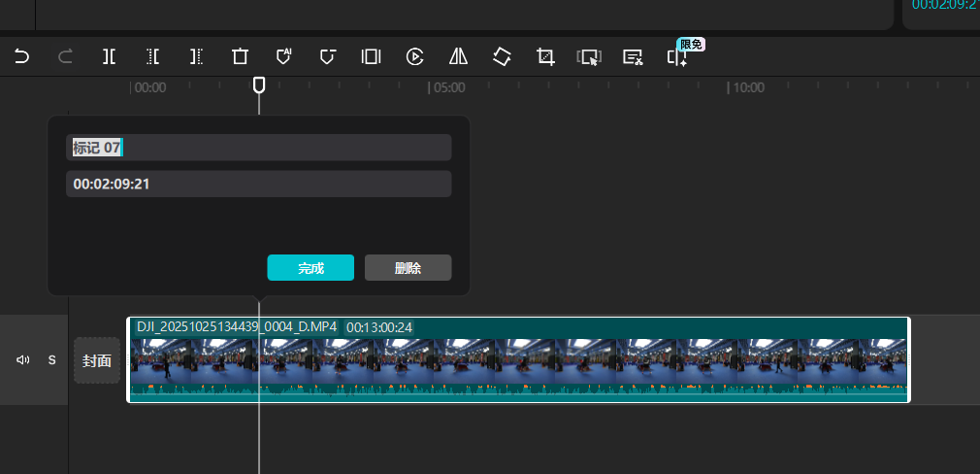The image size is (980, 474).
Task: Toggle the S solo button on track
Action: click(x=52, y=360)
